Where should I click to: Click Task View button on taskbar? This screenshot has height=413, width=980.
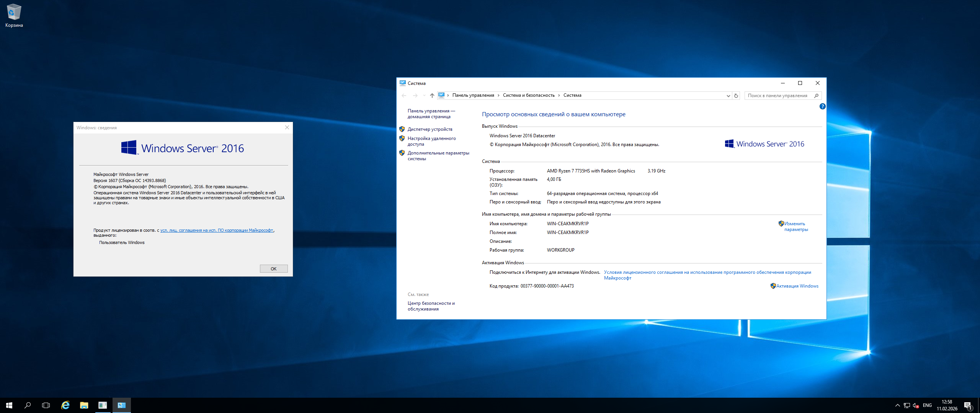(x=46, y=405)
